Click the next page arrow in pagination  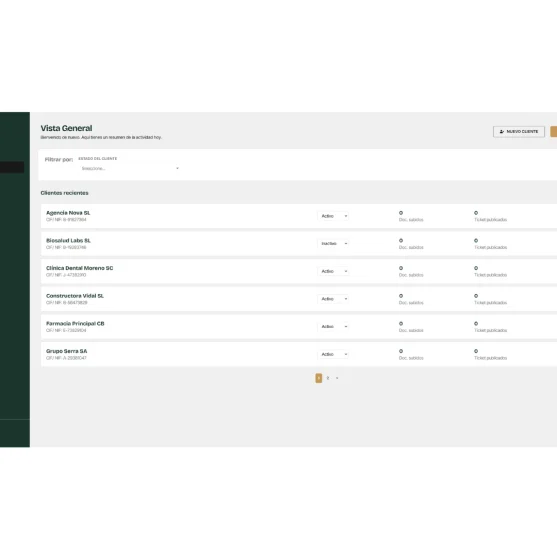click(337, 378)
